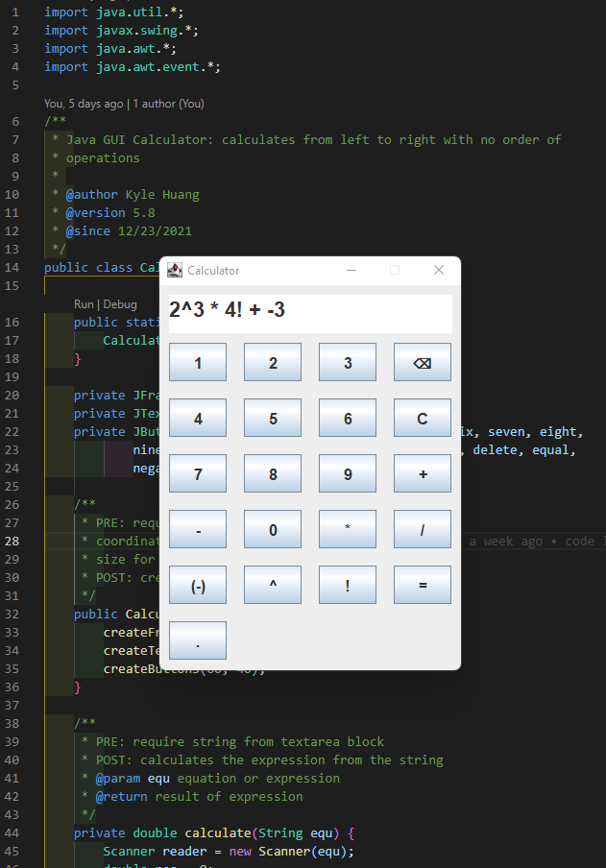Click 'delete' variable on line 23
Image resolution: width=606 pixels, height=868 pixels.
click(495, 450)
